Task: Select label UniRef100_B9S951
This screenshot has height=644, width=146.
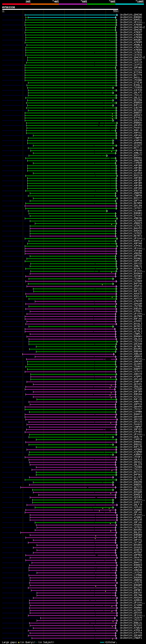Action: (131, 349)
